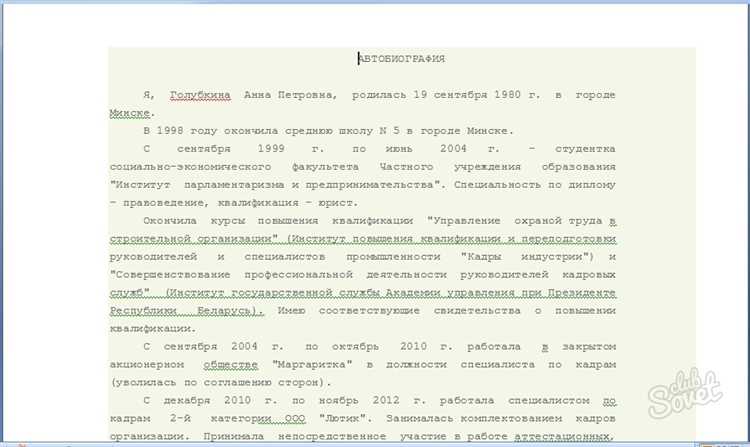
Task: Click the word парламентаризма
Action: (x=234, y=185)
